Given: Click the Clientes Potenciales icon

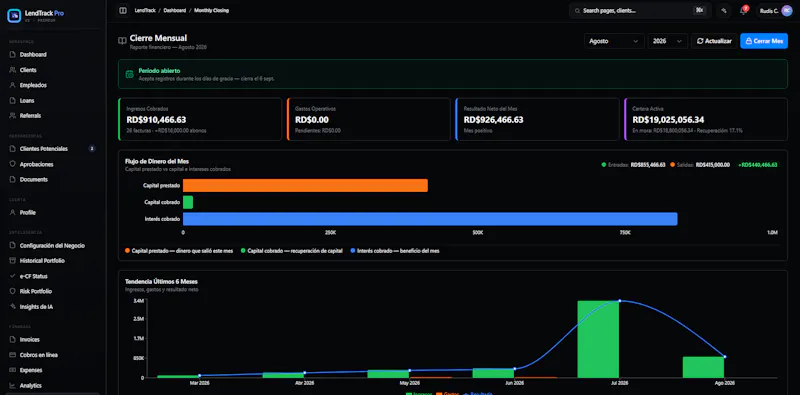Looking at the screenshot, I should 13,149.
